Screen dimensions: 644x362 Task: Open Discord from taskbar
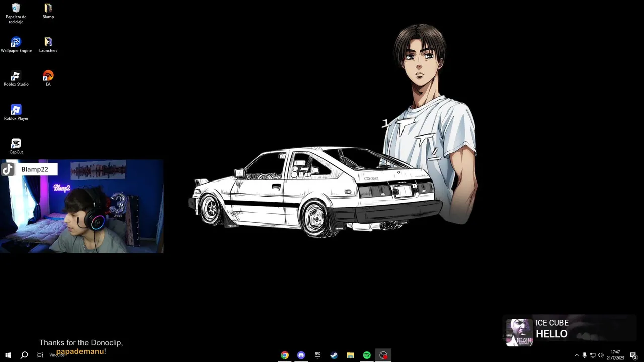(301, 355)
